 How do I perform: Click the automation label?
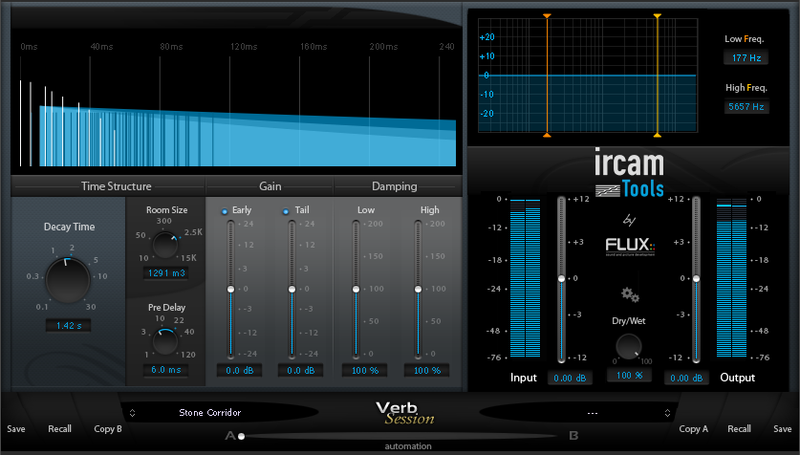click(x=408, y=446)
